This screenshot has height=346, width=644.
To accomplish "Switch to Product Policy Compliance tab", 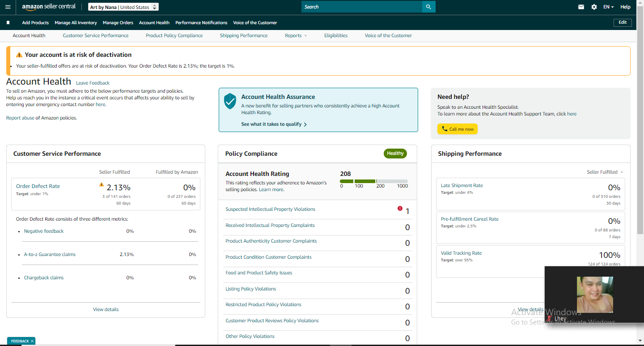I will (x=174, y=35).
